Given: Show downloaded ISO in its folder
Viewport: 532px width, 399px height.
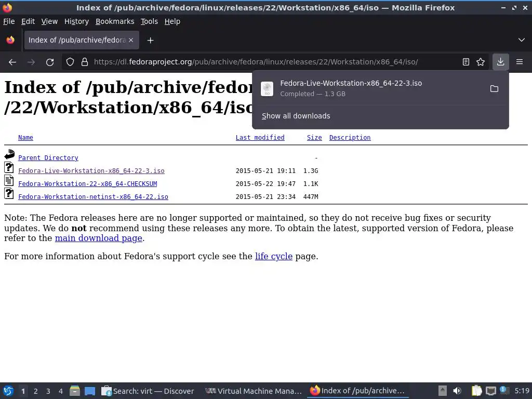Looking at the screenshot, I should (x=495, y=89).
